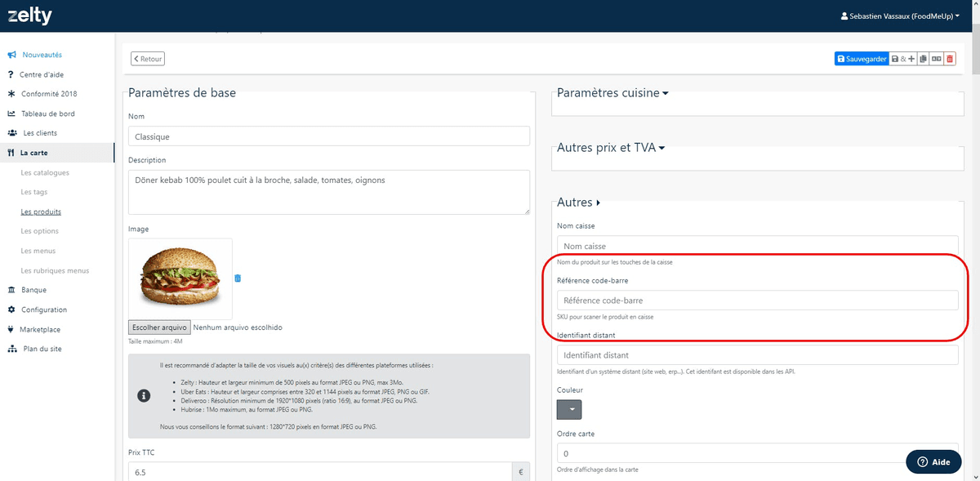Click the Référence code-barre input field
The height and width of the screenshot is (481, 980).
(757, 301)
